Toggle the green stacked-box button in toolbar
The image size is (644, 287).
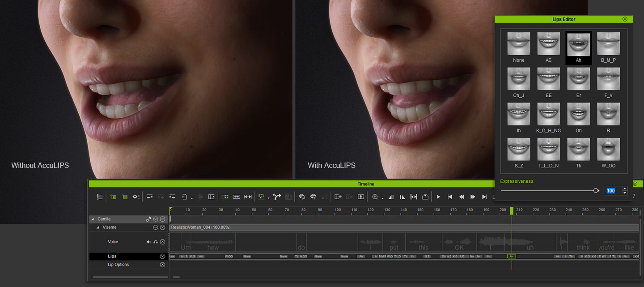tap(125, 197)
